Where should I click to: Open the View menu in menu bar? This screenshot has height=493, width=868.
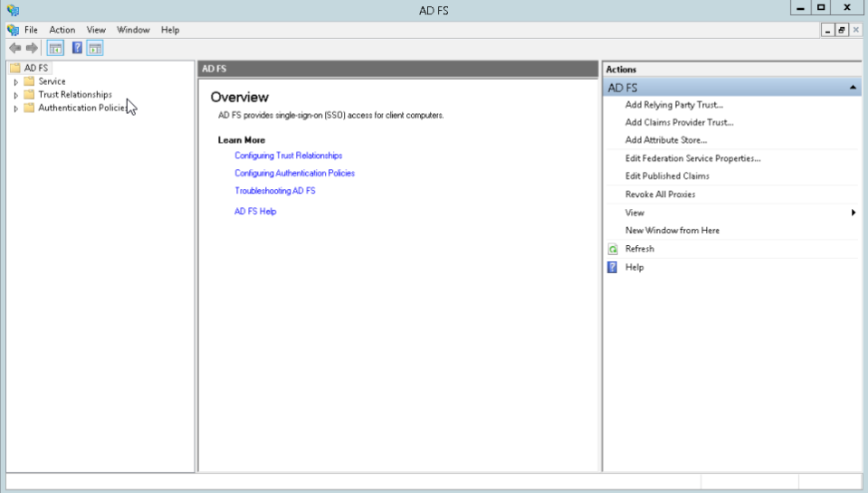click(96, 30)
